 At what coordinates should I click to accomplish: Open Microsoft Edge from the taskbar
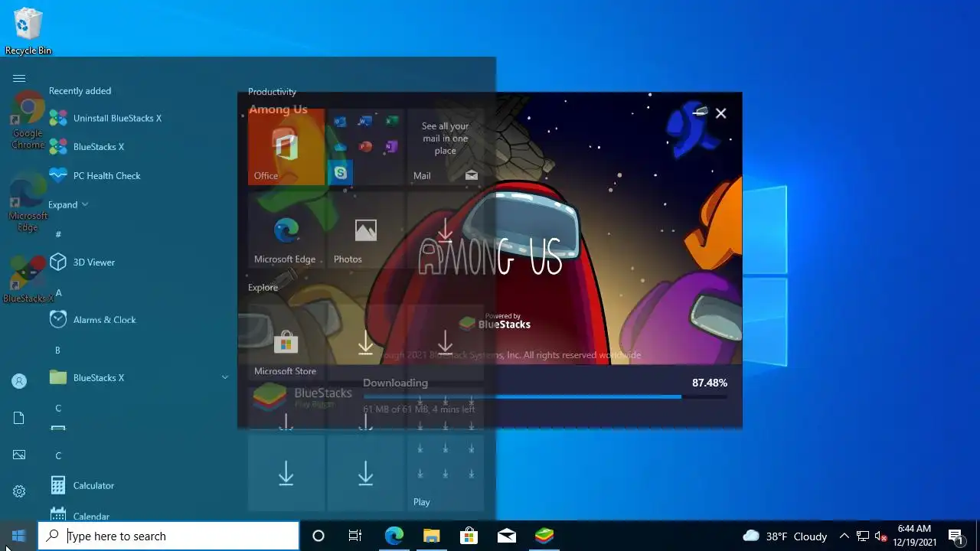tap(394, 536)
